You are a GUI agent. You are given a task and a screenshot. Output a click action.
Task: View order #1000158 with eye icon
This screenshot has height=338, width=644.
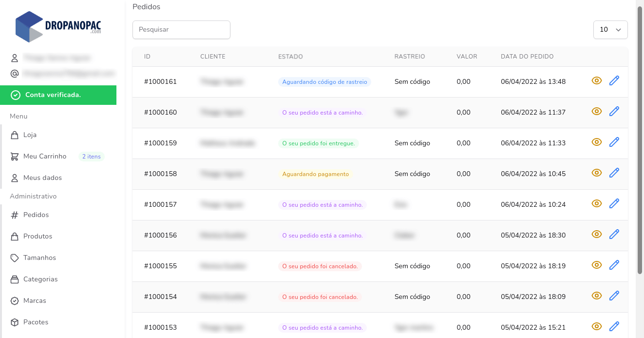[597, 173]
